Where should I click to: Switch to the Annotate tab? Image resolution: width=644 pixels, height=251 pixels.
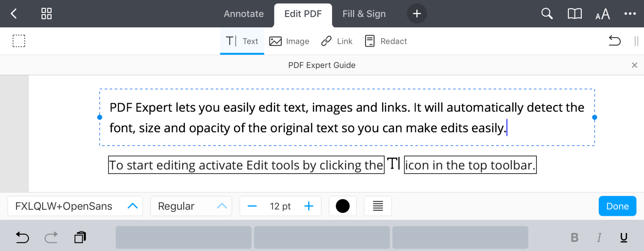coord(244,14)
